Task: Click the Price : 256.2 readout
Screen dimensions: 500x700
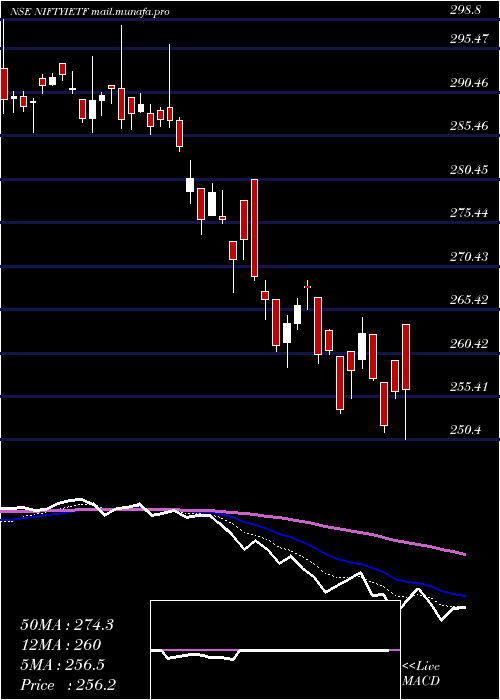Action: coord(68,685)
